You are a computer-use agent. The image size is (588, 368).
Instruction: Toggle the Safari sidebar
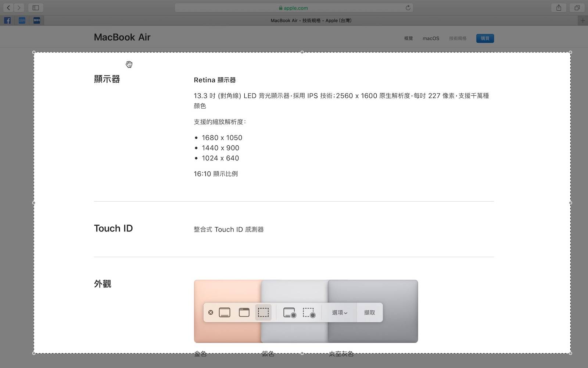click(36, 8)
